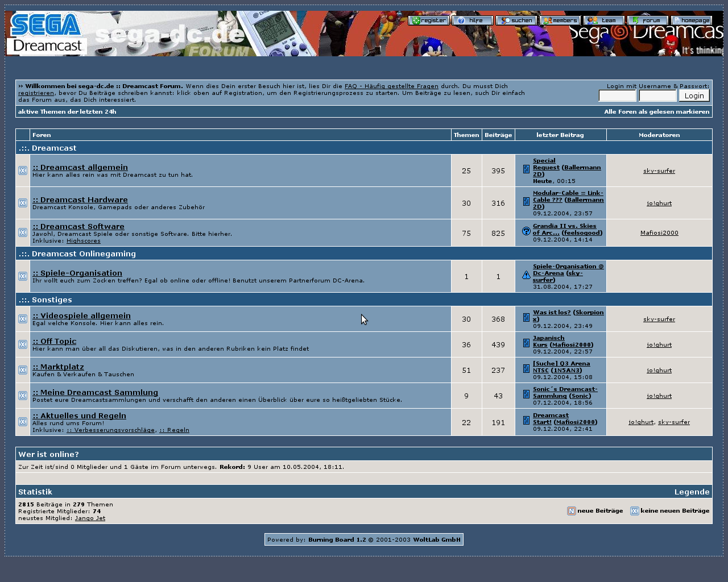Open the Meine Dreamcast Sammlung forum
Image resolution: width=728 pixels, height=582 pixels.
[x=96, y=392]
